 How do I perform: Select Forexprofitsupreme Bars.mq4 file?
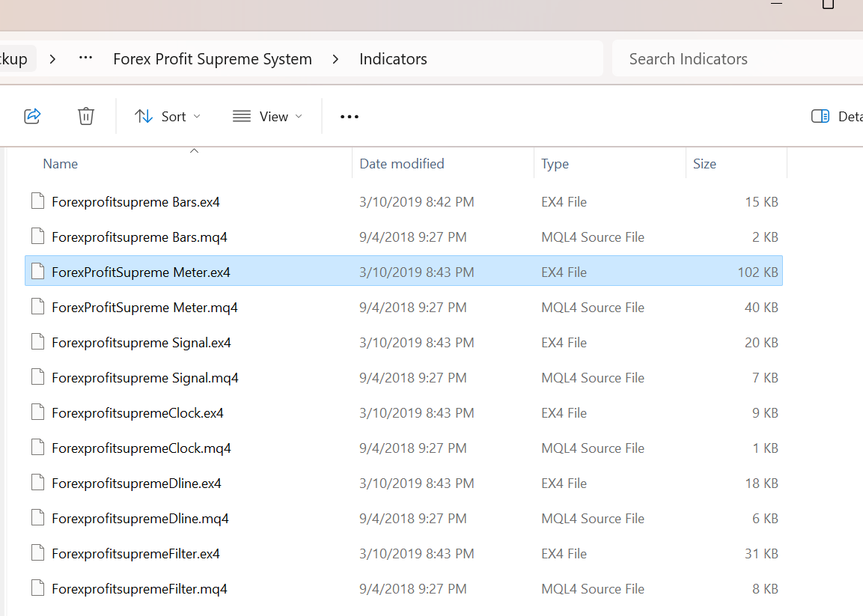click(404, 237)
